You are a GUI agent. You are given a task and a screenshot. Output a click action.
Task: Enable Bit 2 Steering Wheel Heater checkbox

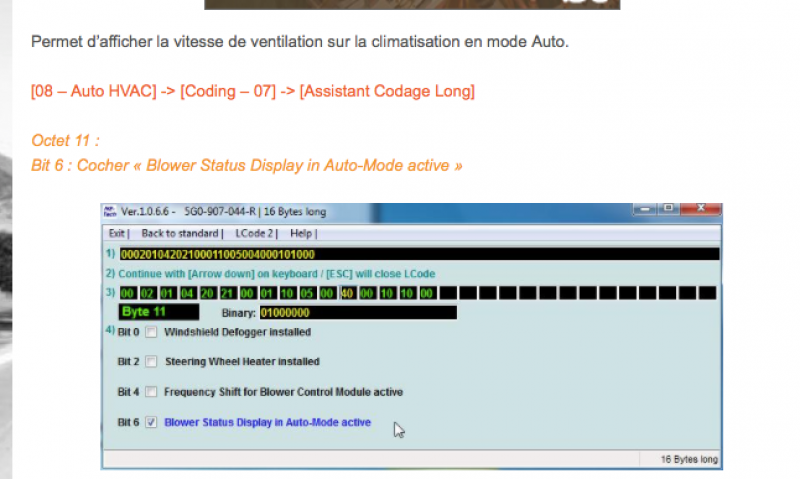pos(151,362)
